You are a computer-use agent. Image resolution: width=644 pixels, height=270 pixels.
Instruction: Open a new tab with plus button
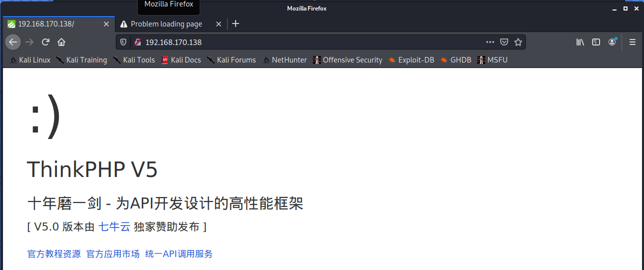coord(236,23)
